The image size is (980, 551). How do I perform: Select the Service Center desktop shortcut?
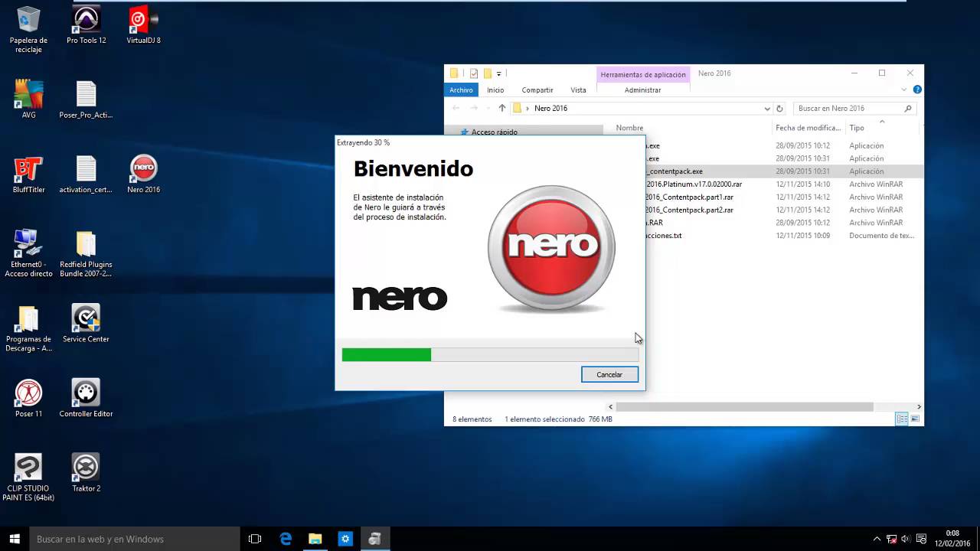(86, 324)
